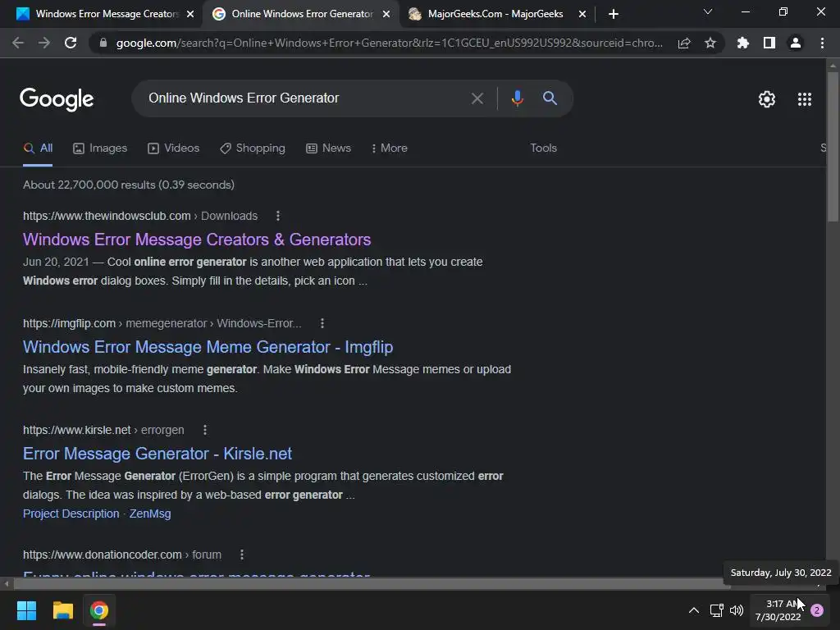Screen dimensions: 840x630
Task: Open a new browser tab
Action: pos(614,14)
